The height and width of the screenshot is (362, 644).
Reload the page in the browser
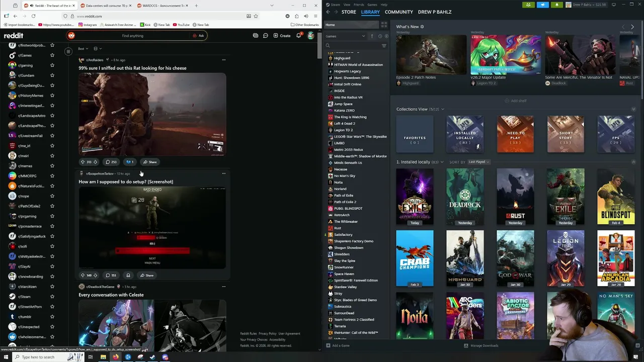click(x=33, y=16)
